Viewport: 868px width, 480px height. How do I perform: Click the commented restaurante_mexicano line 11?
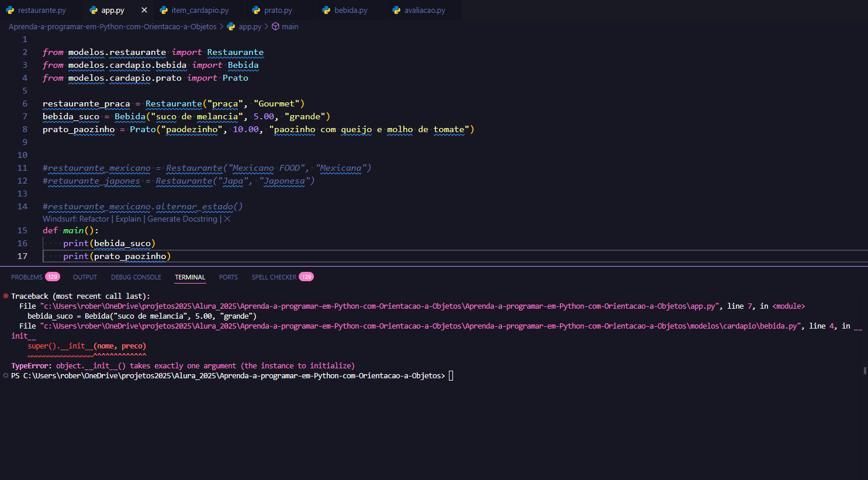pos(207,168)
